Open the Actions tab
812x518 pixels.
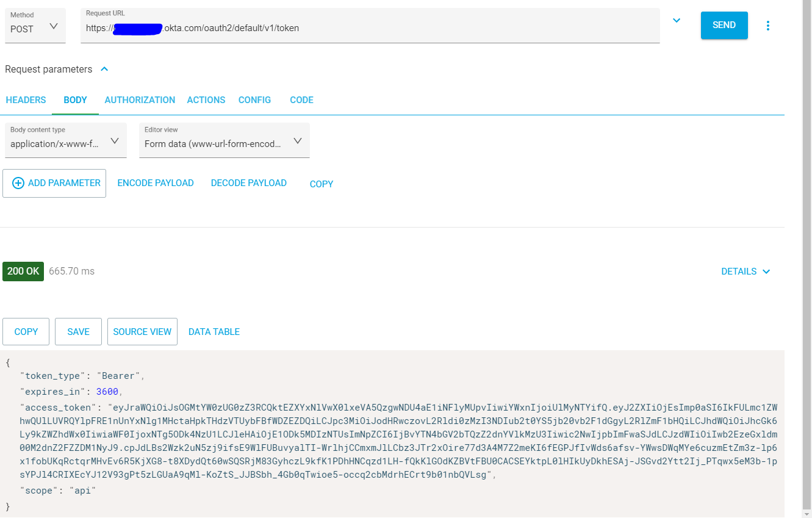click(x=206, y=100)
